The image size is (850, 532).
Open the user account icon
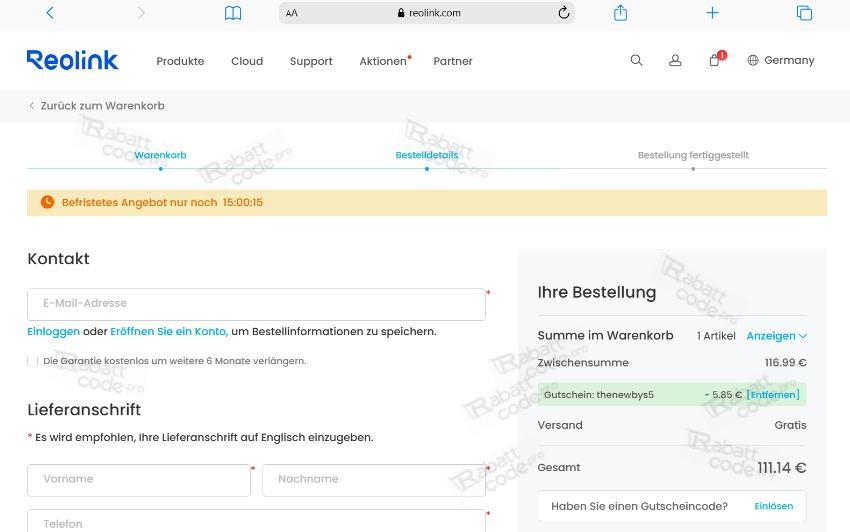tap(675, 60)
